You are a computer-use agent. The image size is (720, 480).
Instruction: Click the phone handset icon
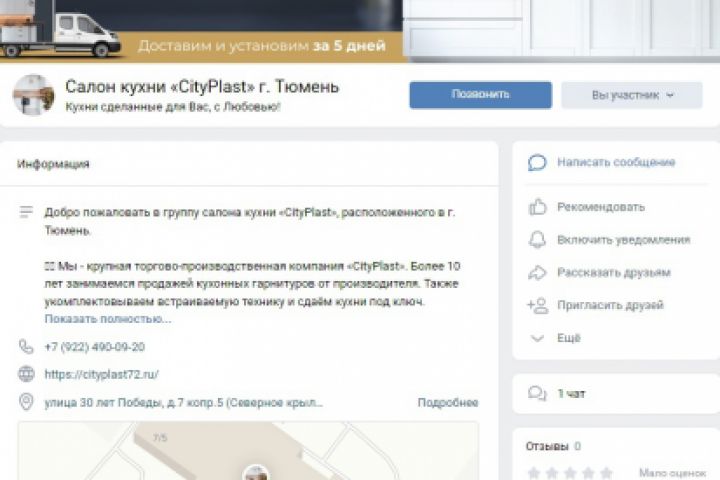(x=26, y=347)
